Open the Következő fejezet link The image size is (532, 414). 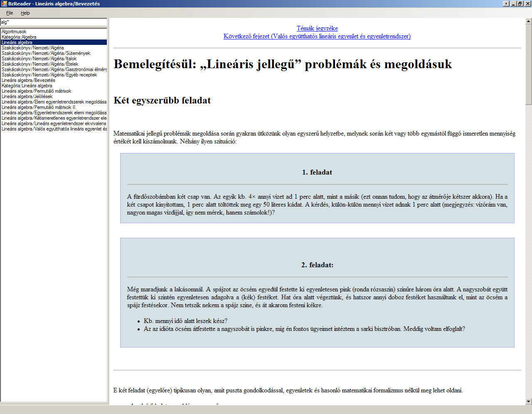(317, 36)
